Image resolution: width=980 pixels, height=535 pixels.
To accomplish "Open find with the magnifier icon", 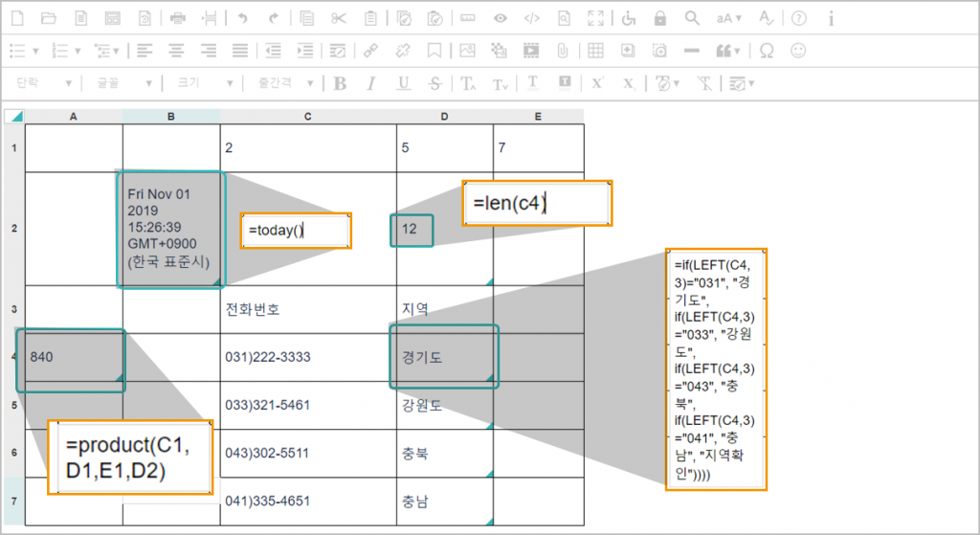I will pos(692,18).
